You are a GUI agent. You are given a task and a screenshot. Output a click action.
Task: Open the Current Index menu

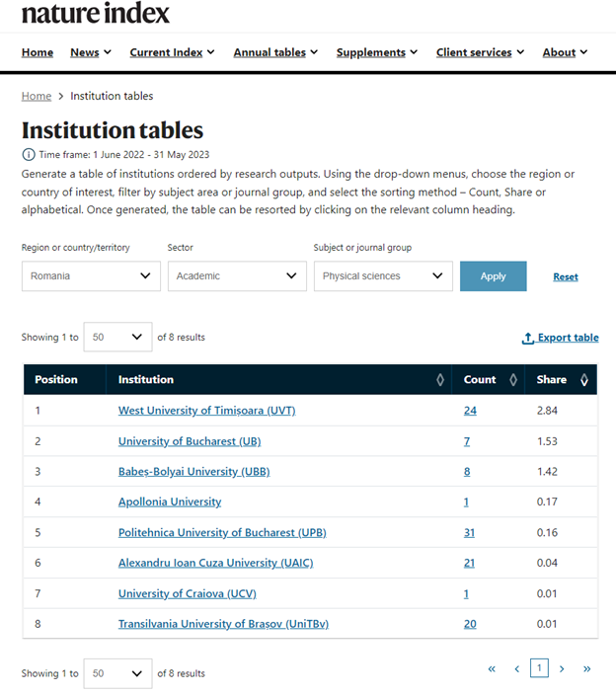click(173, 52)
